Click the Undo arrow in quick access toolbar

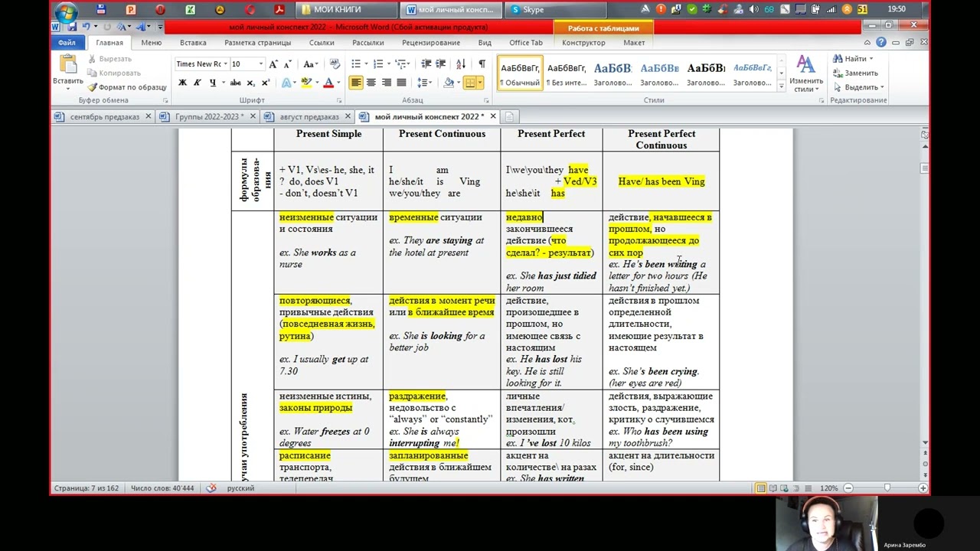[86, 27]
